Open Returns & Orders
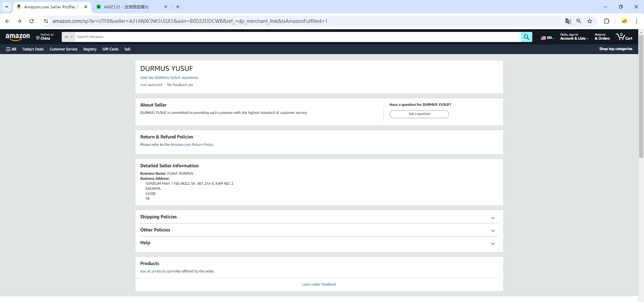 point(602,37)
